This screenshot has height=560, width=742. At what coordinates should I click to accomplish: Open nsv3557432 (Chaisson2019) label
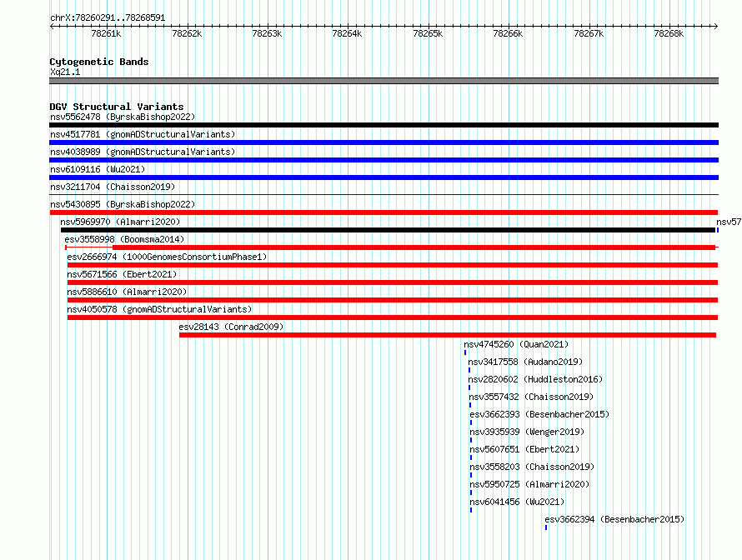531,397
